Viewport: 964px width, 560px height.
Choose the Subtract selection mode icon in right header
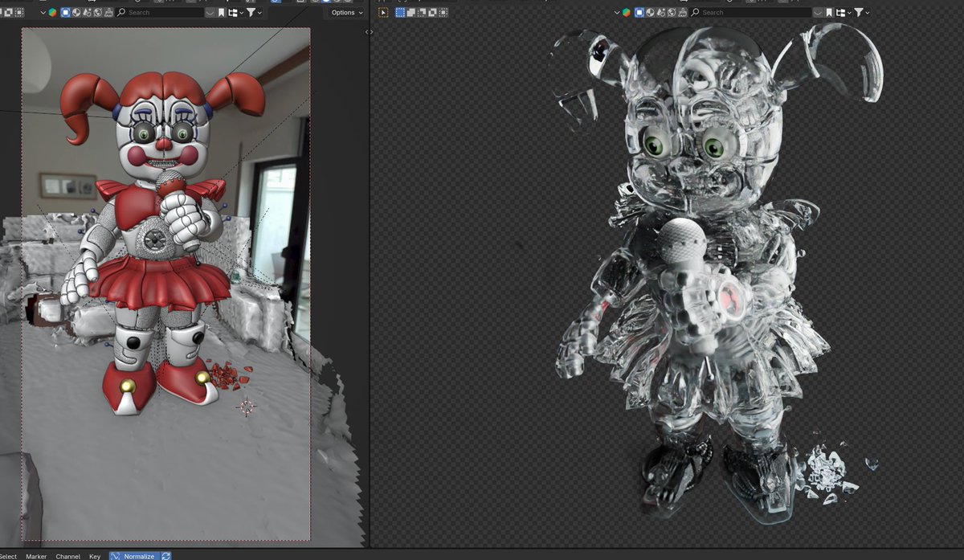pyautogui.click(x=422, y=12)
